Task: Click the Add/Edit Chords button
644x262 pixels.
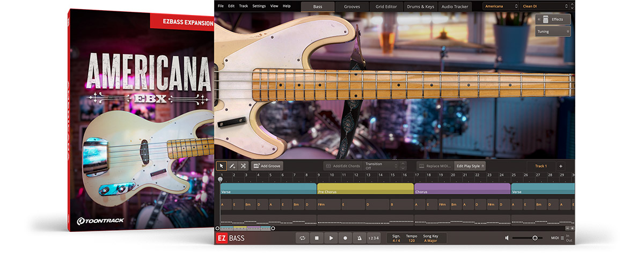Action: [x=342, y=166]
